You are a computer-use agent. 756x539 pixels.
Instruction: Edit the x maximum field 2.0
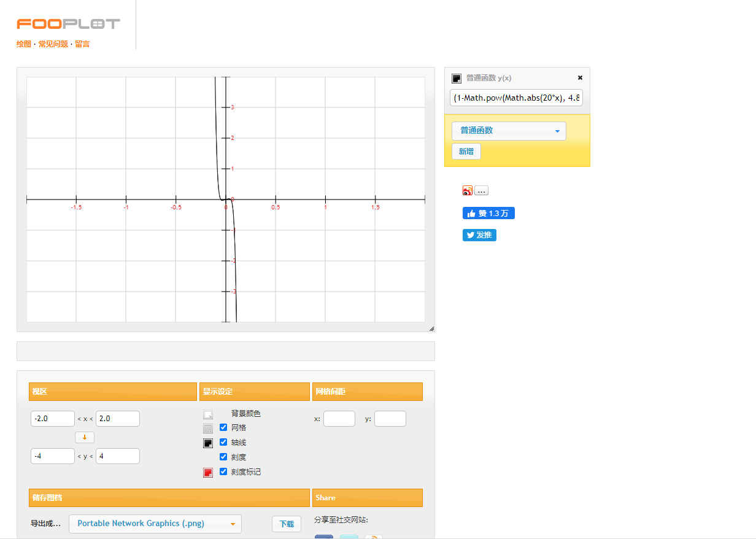pos(118,419)
